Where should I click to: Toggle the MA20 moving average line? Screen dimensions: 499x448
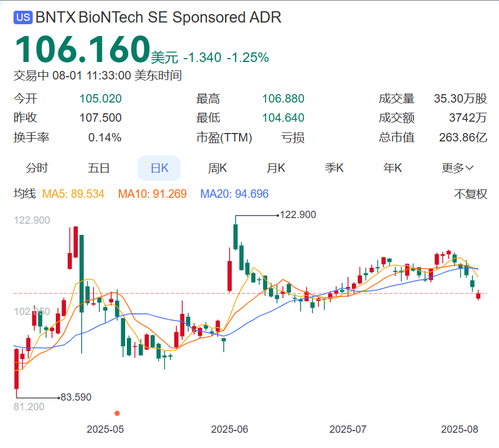pos(235,194)
